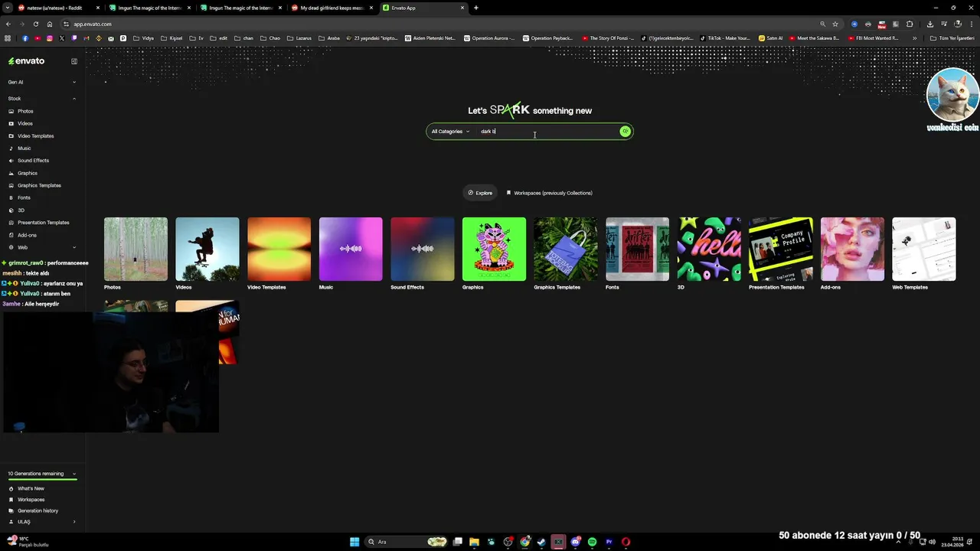Select the Explore tab
980x551 pixels.
480,193
